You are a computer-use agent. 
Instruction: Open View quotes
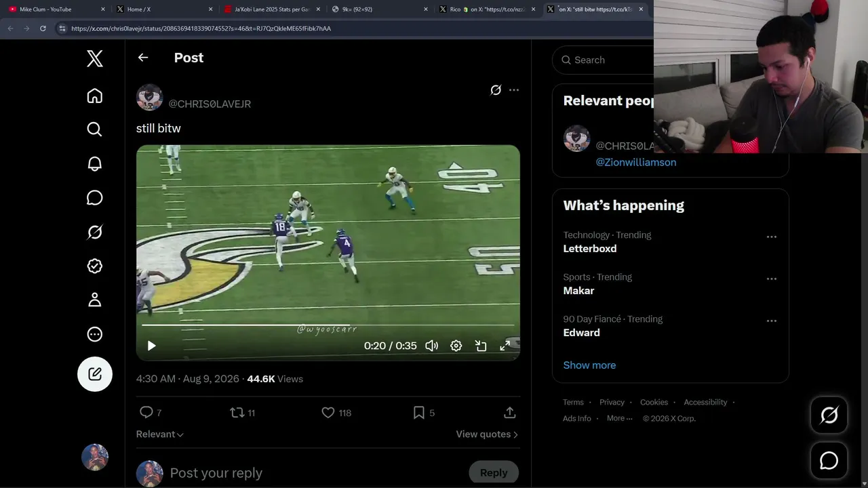click(487, 434)
